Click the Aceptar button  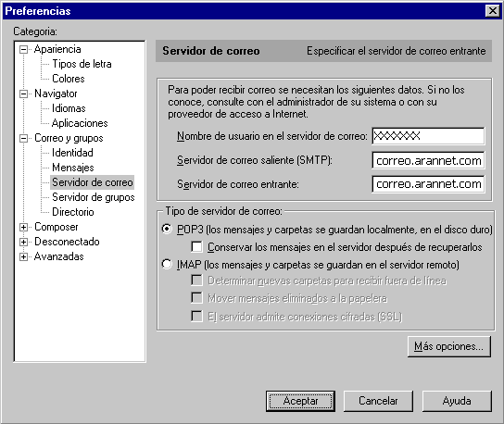300,401
